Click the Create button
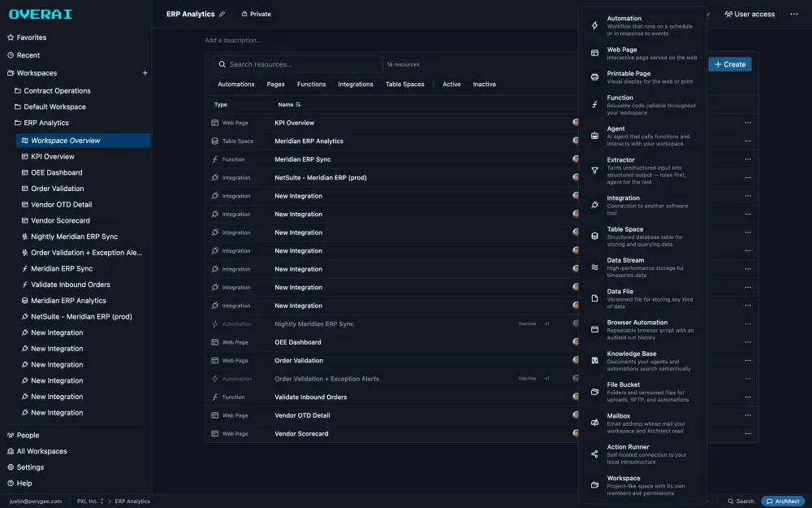This screenshot has width=812, height=508. (730, 64)
